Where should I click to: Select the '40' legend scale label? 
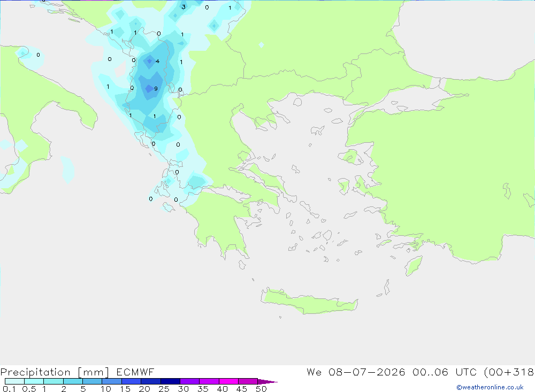click(x=223, y=389)
